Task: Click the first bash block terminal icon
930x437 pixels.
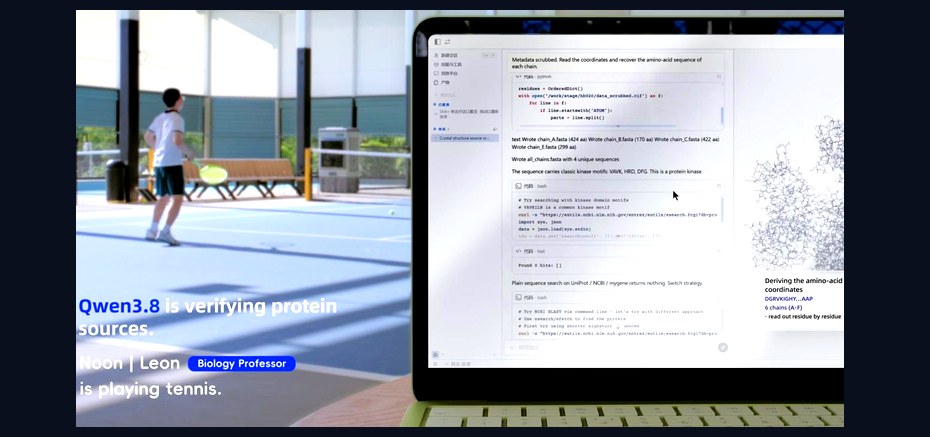Action: (x=518, y=186)
